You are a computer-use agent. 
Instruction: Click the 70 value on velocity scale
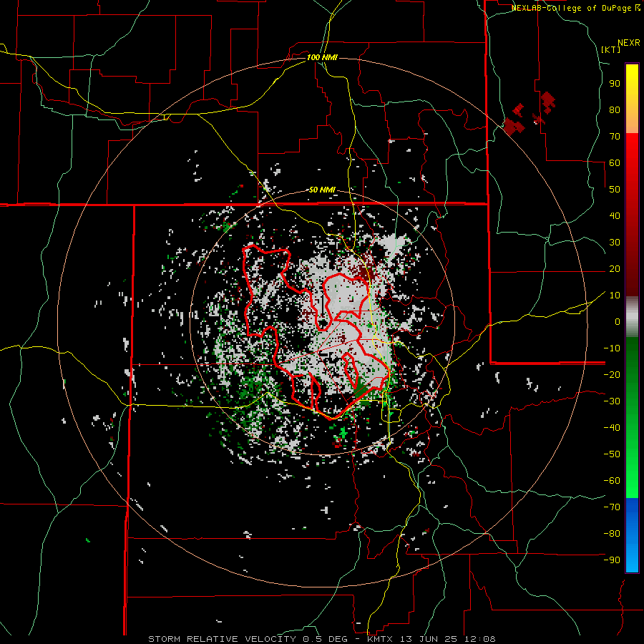[615, 137]
